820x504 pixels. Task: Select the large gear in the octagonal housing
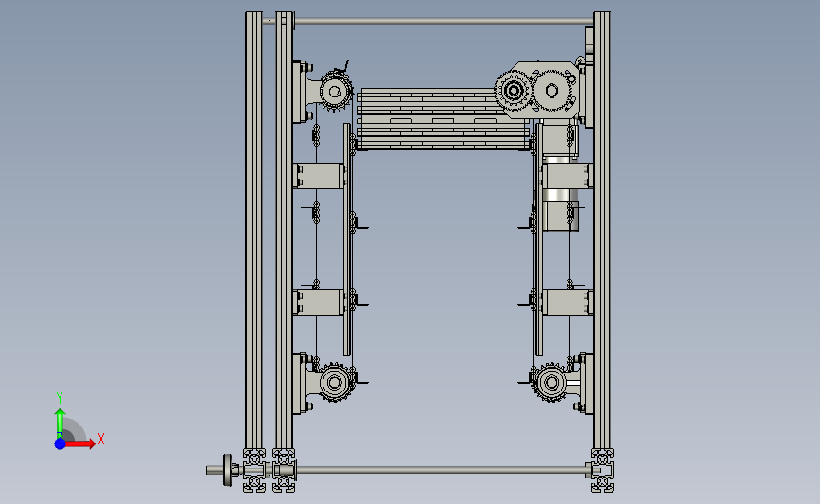pos(551,91)
